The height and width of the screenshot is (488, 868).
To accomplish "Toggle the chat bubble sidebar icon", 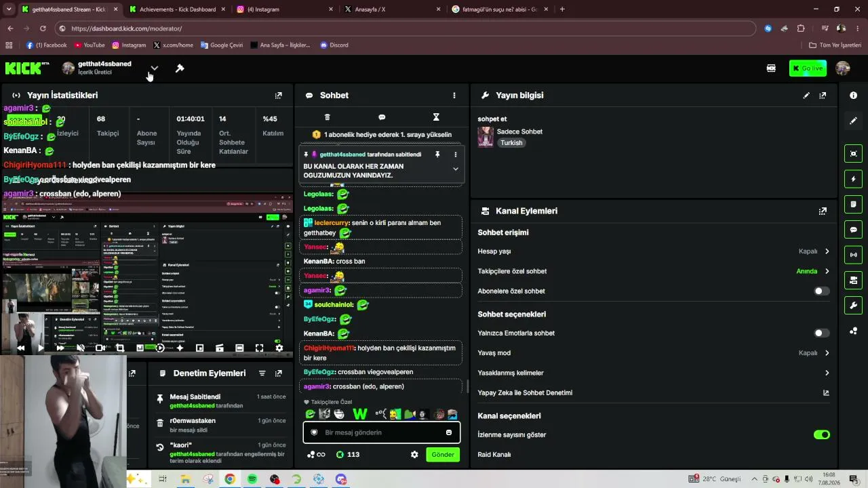I will coord(853,230).
